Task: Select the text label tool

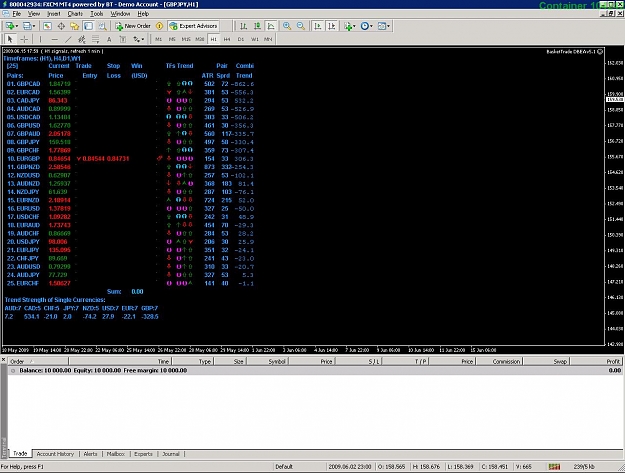Action: pos(109,39)
